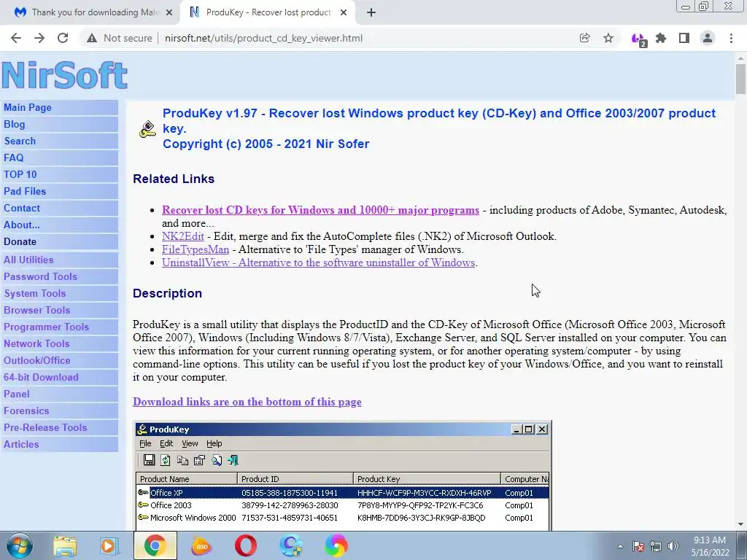Open UninstallView link
747x560 pixels.
pos(318,262)
